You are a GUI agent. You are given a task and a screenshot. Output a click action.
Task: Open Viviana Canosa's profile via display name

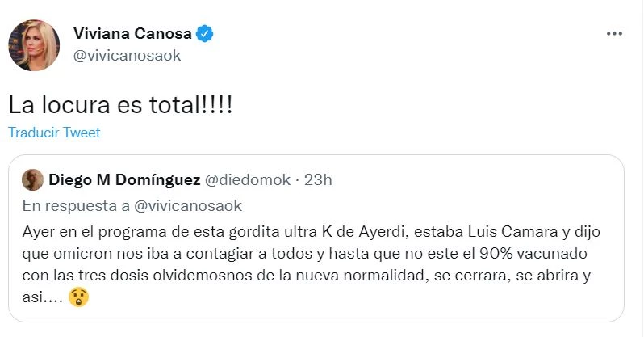pos(132,33)
